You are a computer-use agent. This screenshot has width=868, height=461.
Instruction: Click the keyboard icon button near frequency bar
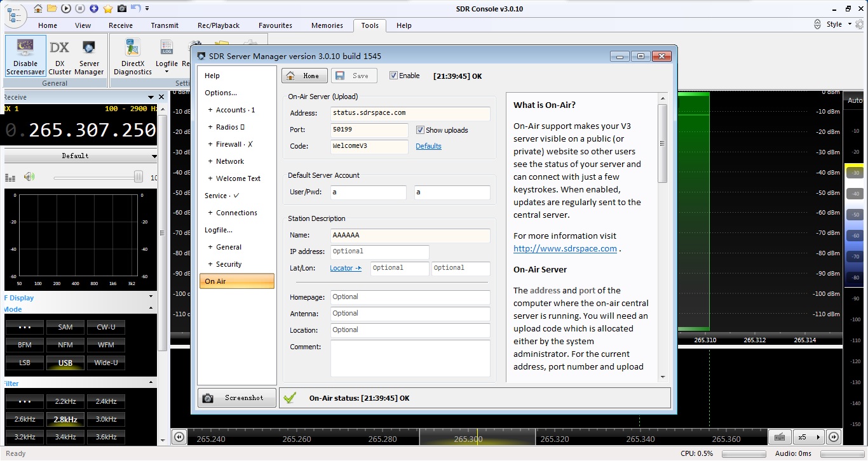(779, 437)
